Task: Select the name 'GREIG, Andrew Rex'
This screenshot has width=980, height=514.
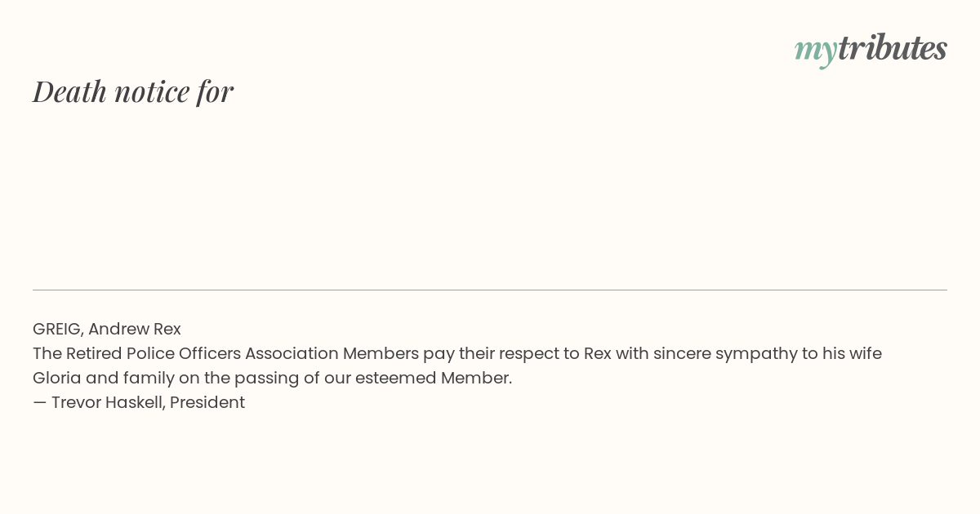Action: tap(107, 329)
